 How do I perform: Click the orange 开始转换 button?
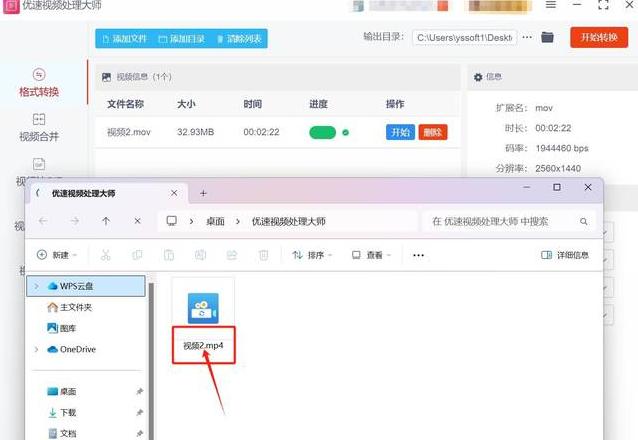[599, 37]
